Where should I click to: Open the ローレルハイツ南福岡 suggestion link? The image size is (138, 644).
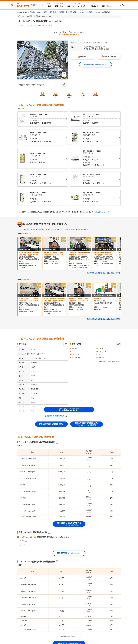point(32,26)
